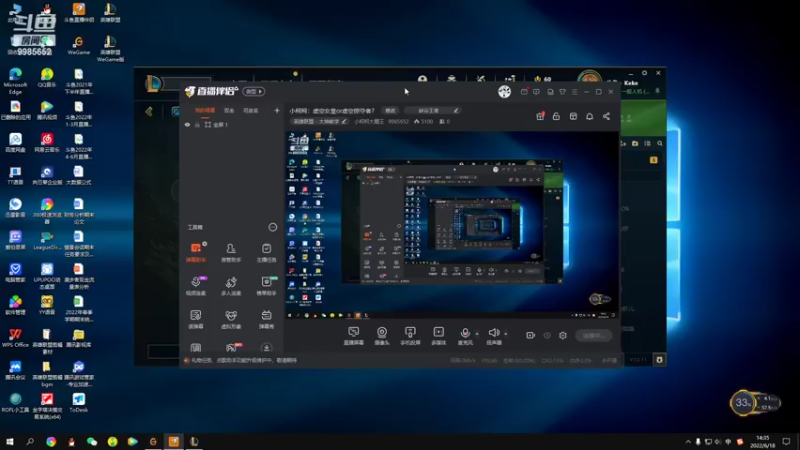The height and width of the screenshot is (450, 800).
Task: Open the 弹幕秀 tool icon
Action: pyautogui.click(x=266, y=319)
